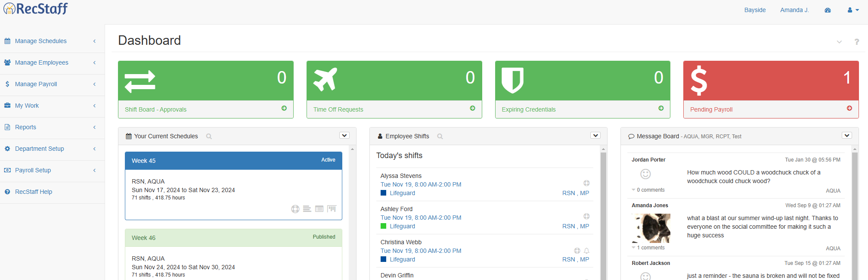This screenshot has height=280, width=868.
Task: Click Ashley Ford green Lifeguard color swatch
Action: (x=383, y=226)
